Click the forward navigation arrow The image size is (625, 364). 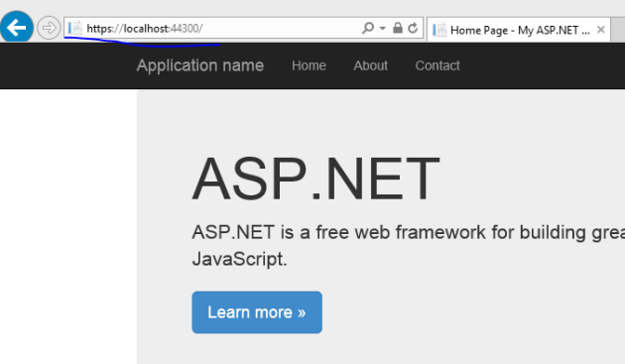(49, 28)
